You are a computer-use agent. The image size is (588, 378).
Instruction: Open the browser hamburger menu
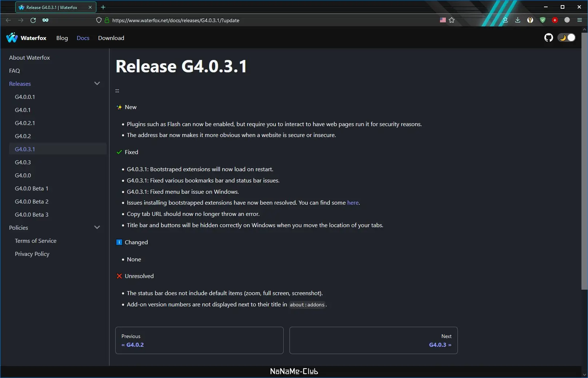pos(580,20)
